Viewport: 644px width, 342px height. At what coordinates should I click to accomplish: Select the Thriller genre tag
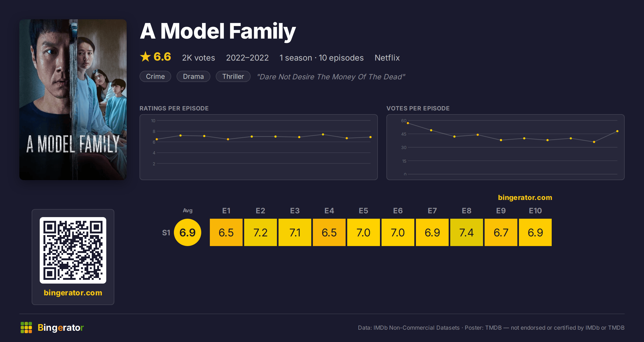click(233, 76)
